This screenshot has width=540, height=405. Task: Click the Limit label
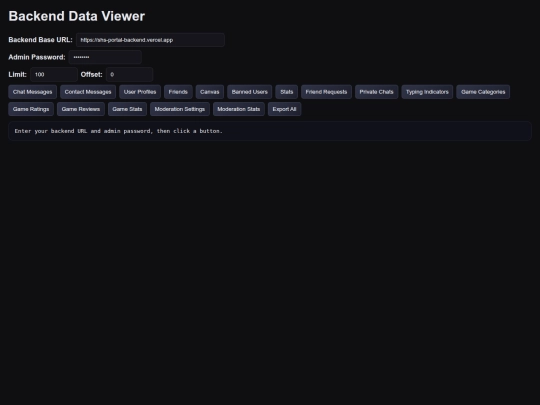click(18, 74)
